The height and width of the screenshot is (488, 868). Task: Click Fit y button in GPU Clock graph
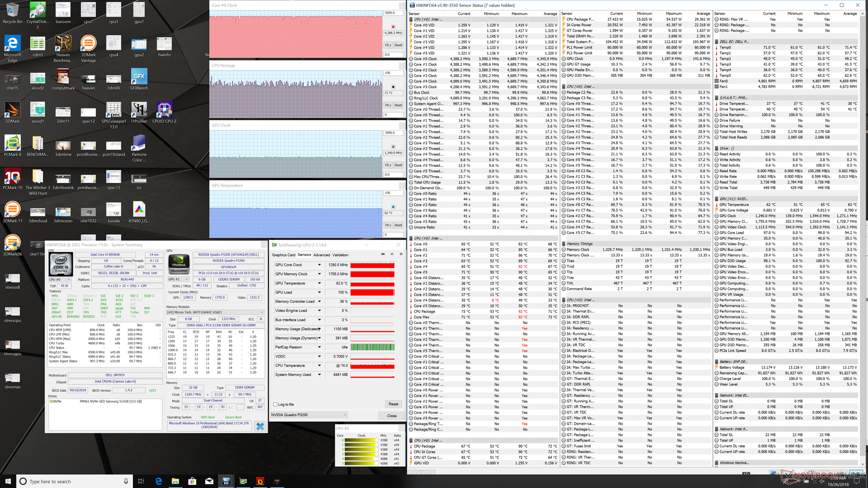click(x=388, y=165)
